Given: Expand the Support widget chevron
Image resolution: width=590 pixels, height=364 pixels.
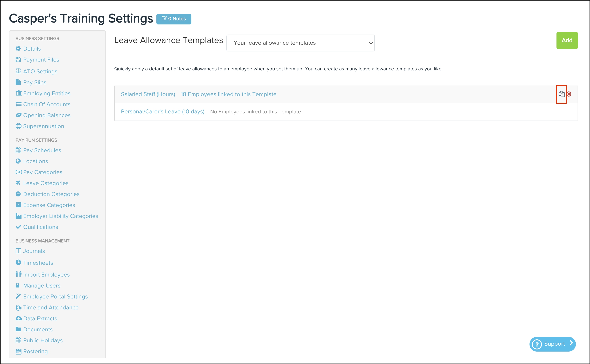Looking at the screenshot, I should pos(571,343).
